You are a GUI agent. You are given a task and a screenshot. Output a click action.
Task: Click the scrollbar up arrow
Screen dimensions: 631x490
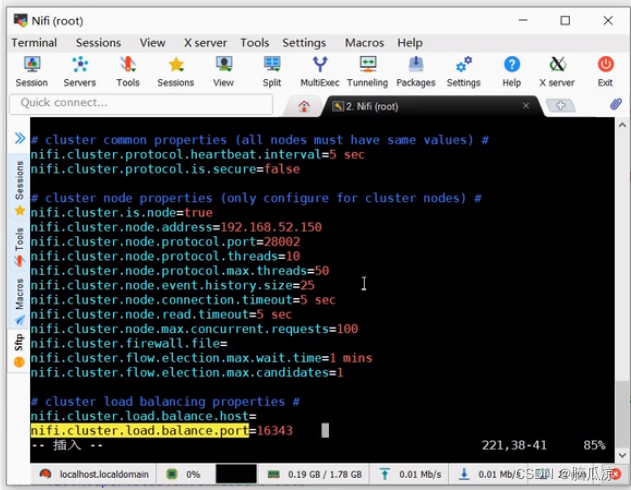[622, 125]
